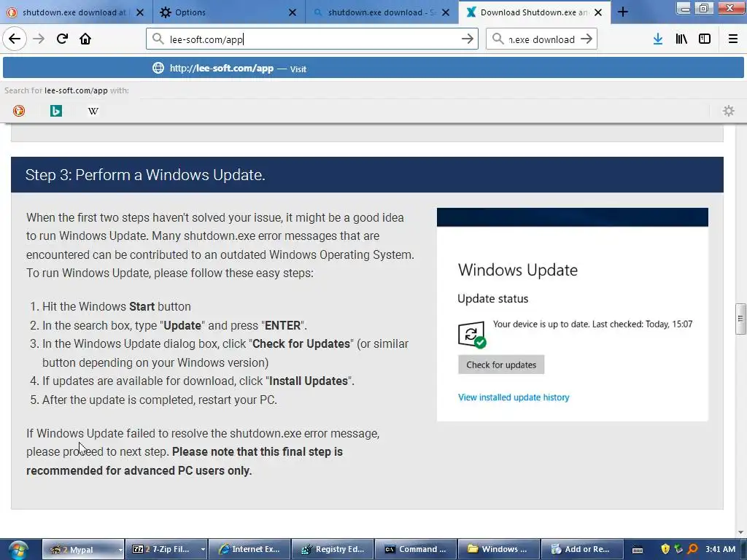Open a new browser tab
This screenshot has width=747, height=560.
click(623, 12)
